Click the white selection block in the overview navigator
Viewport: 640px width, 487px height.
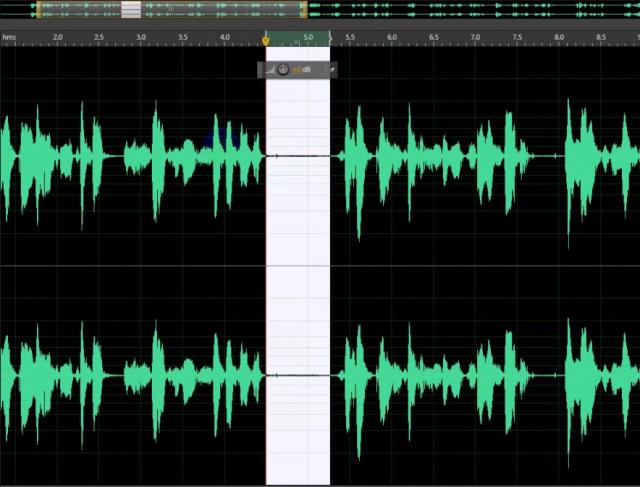pyautogui.click(x=131, y=10)
